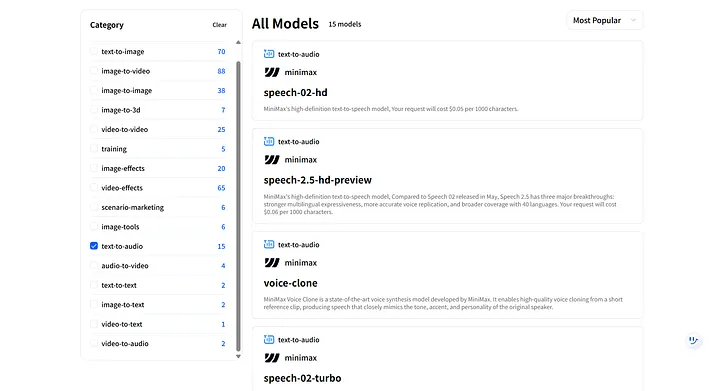Click the category list scroll-up arrow

tap(238, 42)
